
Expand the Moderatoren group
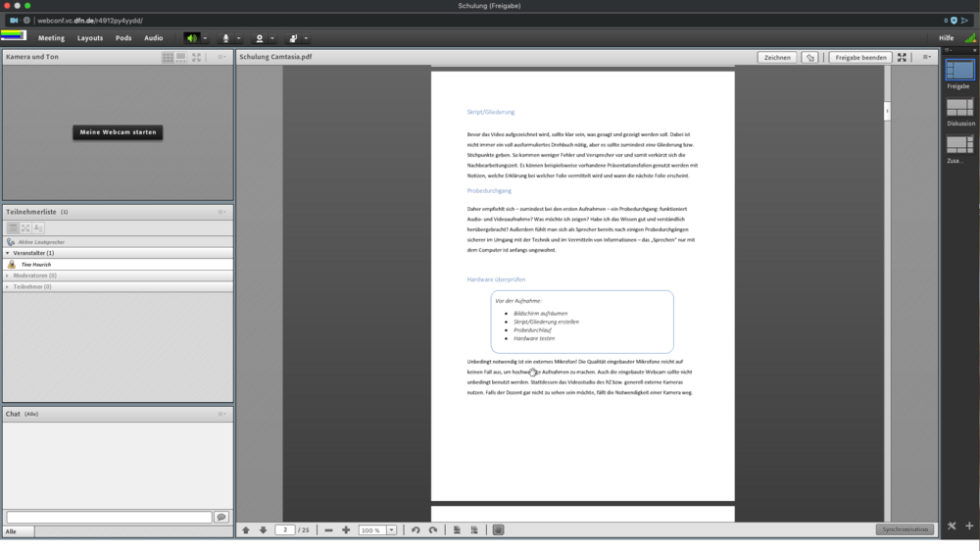tap(9, 275)
